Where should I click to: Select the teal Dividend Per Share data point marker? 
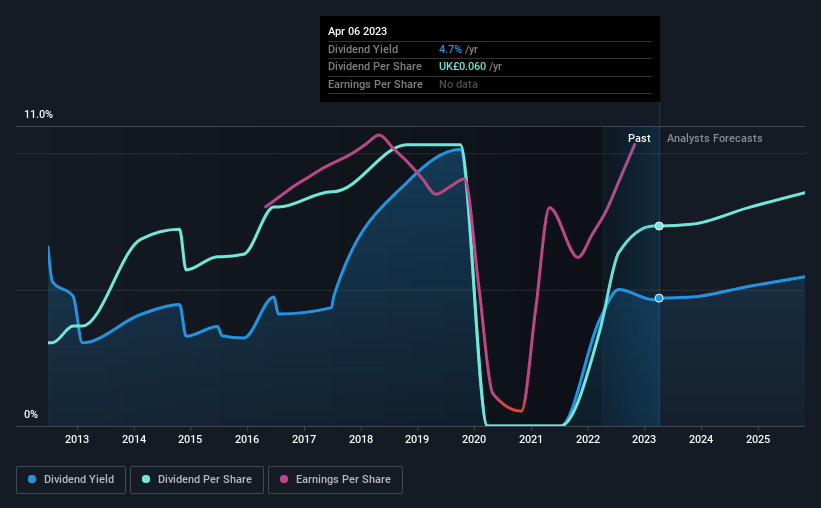pos(659,226)
